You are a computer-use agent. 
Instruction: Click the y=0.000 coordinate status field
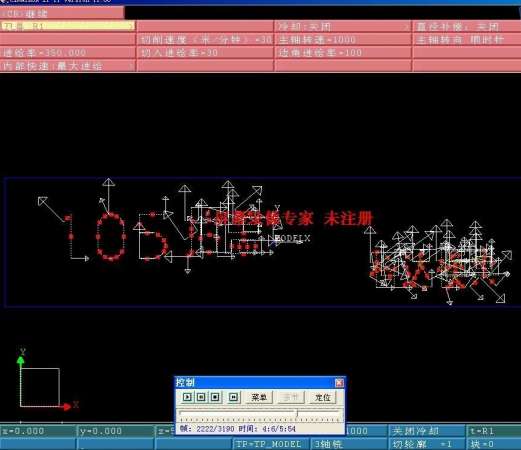tap(116, 431)
